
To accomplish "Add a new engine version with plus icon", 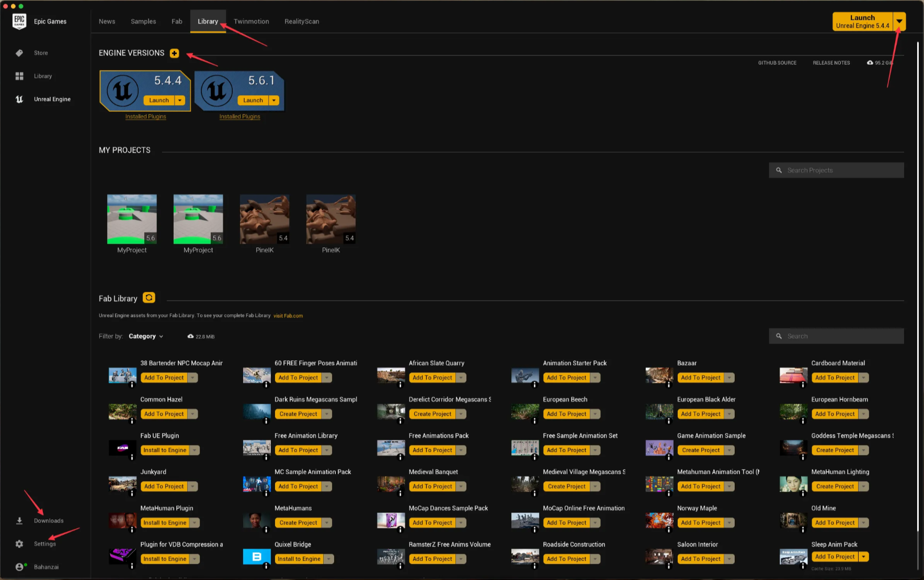I will tap(175, 53).
